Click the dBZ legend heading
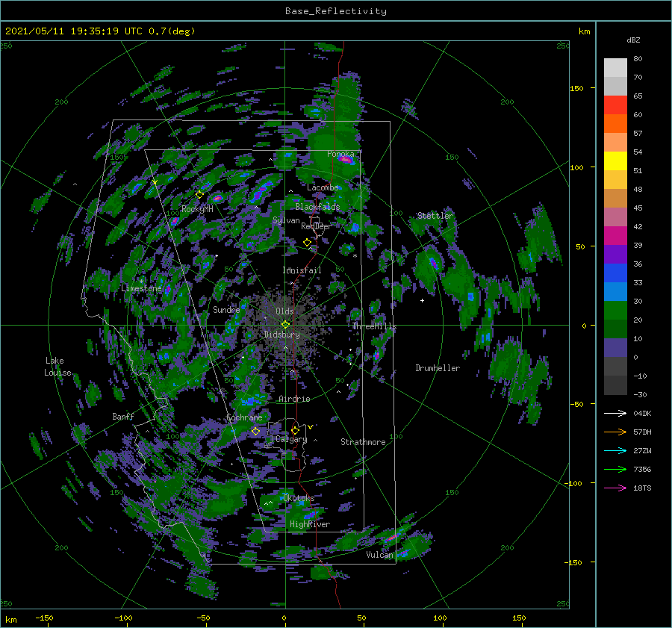Viewport: 672px width, 628px height. pyautogui.click(x=633, y=40)
